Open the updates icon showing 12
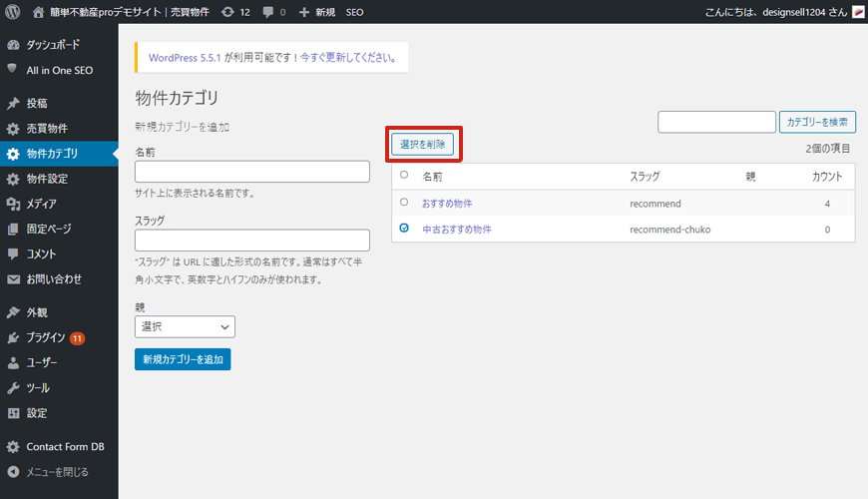Screen dimensions: 868x499 click(x=228, y=12)
